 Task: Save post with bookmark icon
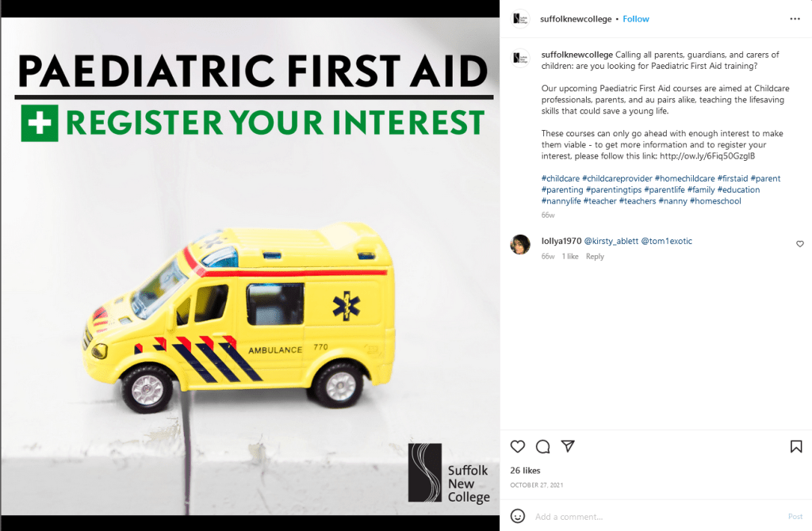coord(796,446)
